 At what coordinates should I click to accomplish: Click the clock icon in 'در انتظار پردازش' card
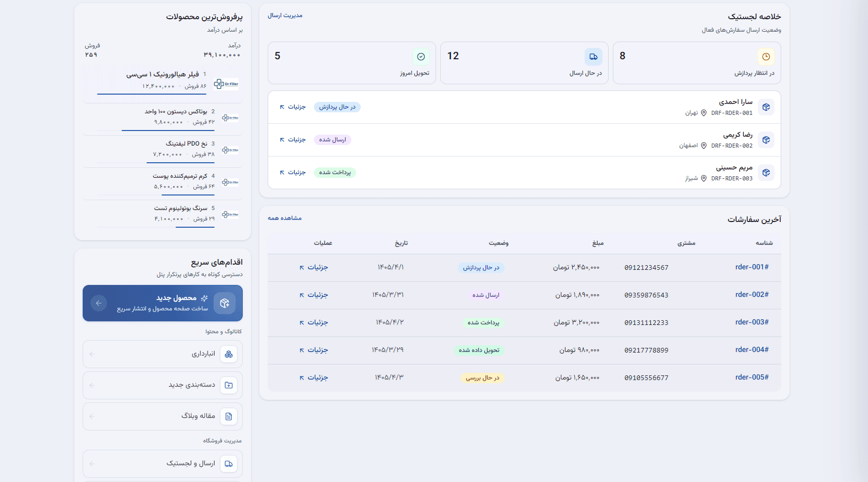point(766,57)
